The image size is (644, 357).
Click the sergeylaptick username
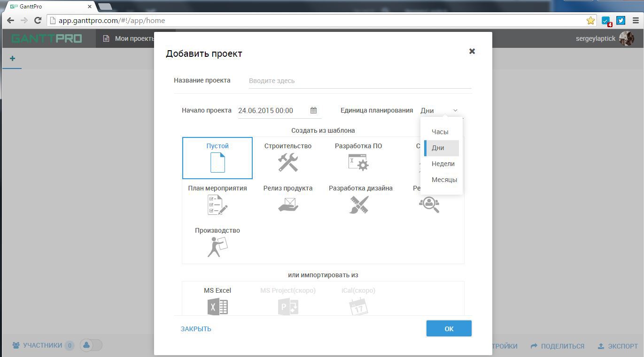[596, 38]
